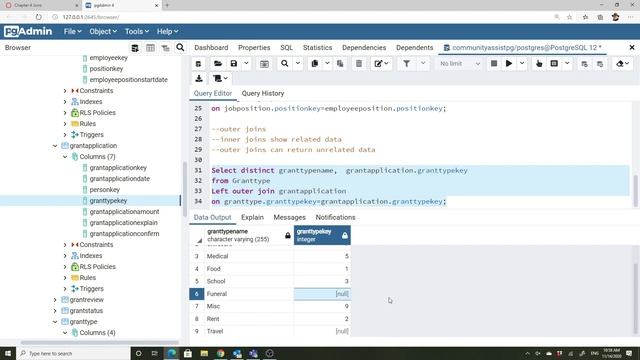640x360 pixels.
Task: Switch to the Properties tab
Action: tap(254, 48)
